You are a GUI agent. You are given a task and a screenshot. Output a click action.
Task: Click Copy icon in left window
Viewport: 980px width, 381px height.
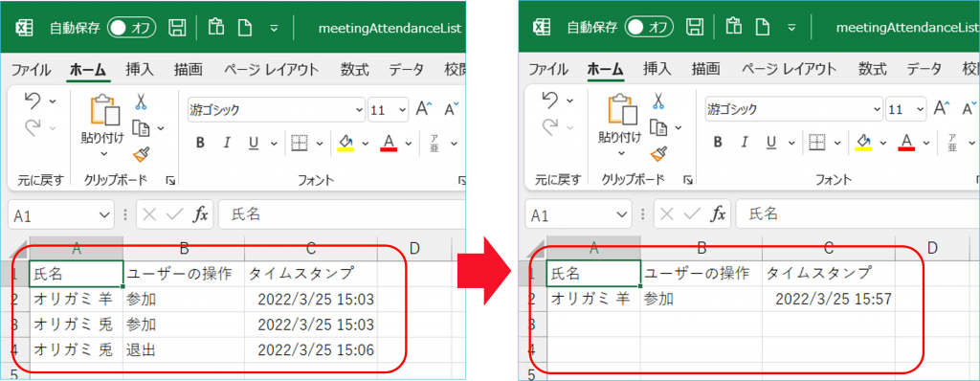click(143, 128)
